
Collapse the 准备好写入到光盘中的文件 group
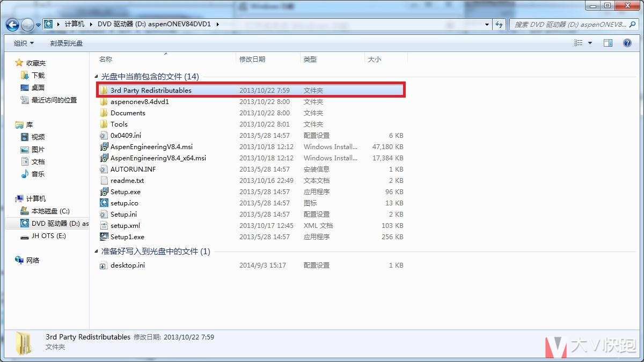[x=97, y=252]
